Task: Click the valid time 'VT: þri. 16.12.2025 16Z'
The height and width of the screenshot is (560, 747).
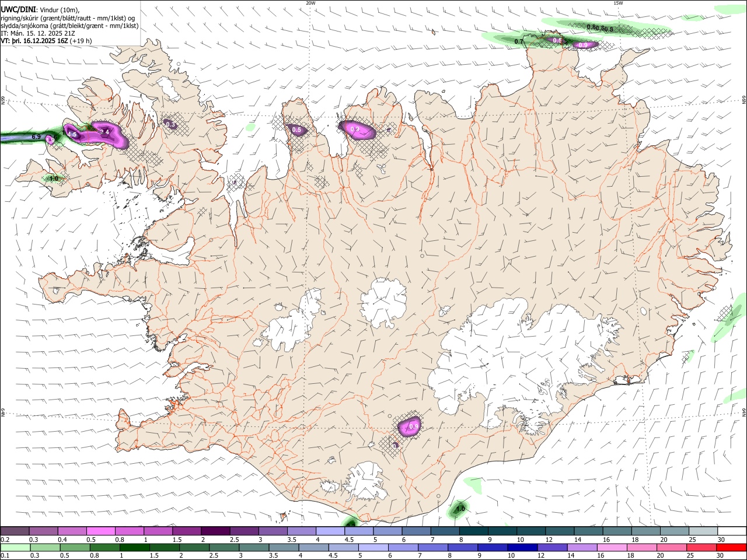Action: [x=34, y=41]
